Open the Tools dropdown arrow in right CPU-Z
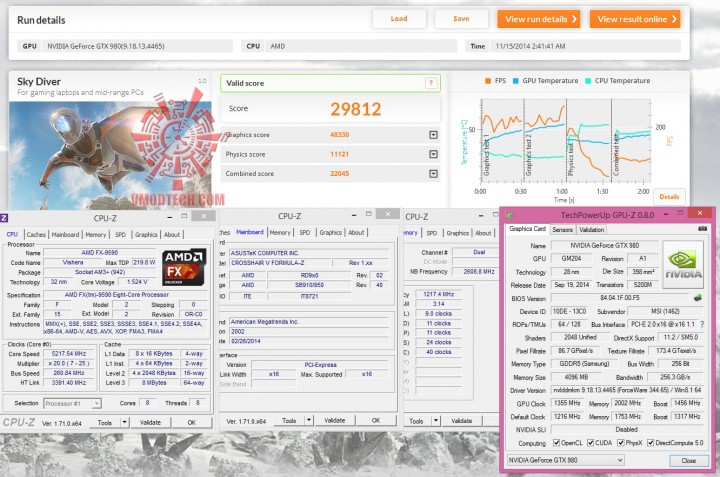The height and width of the screenshot is (477, 720). tap(436, 421)
